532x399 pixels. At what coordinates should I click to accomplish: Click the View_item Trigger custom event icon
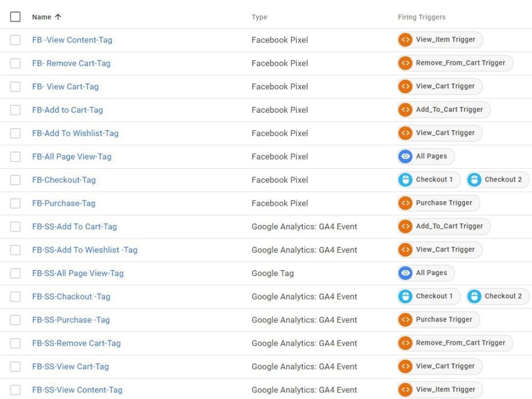pyautogui.click(x=404, y=39)
